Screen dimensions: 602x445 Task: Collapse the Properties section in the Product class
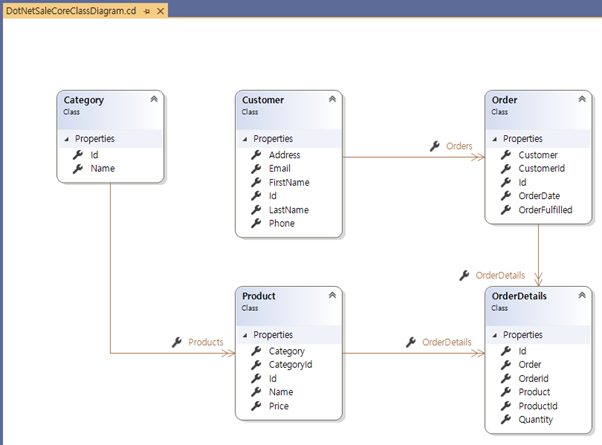(x=246, y=335)
